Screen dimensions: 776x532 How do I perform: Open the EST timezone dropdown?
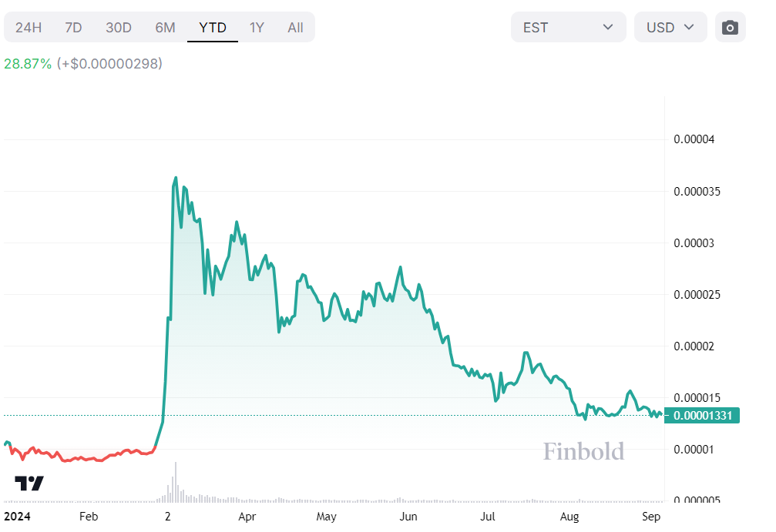[x=568, y=27]
